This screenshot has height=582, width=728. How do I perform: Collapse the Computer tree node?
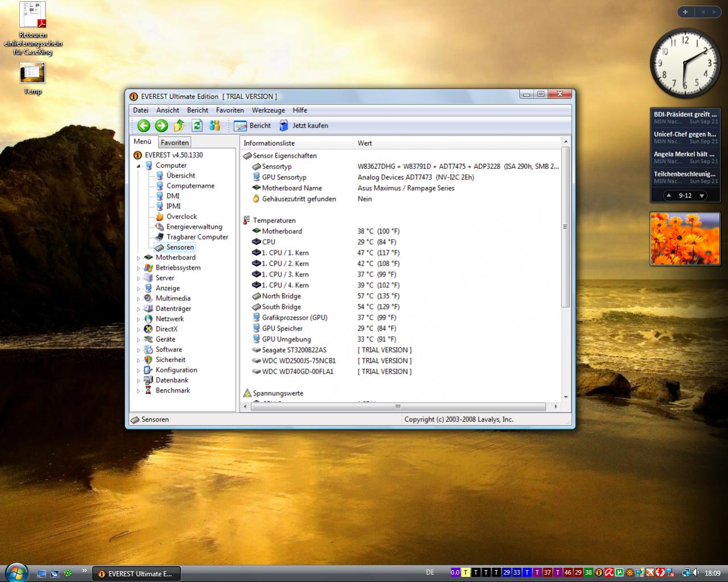pos(138,166)
